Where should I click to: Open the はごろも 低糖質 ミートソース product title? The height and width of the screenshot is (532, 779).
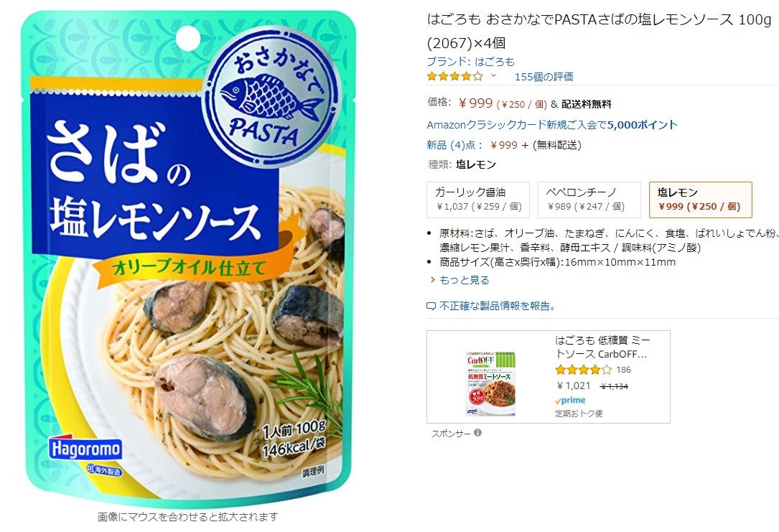pyautogui.click(x=602, y=347)
